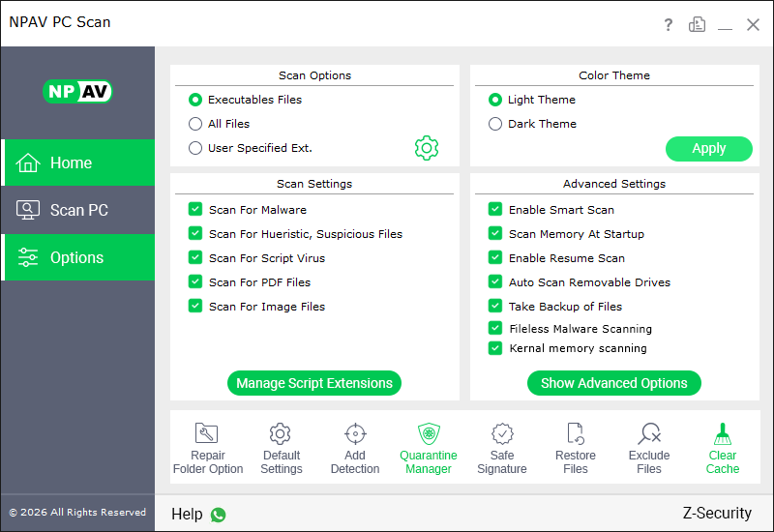Select User Specified Ext. option
Screen dimensions: 774x532
tap(195, 148)
